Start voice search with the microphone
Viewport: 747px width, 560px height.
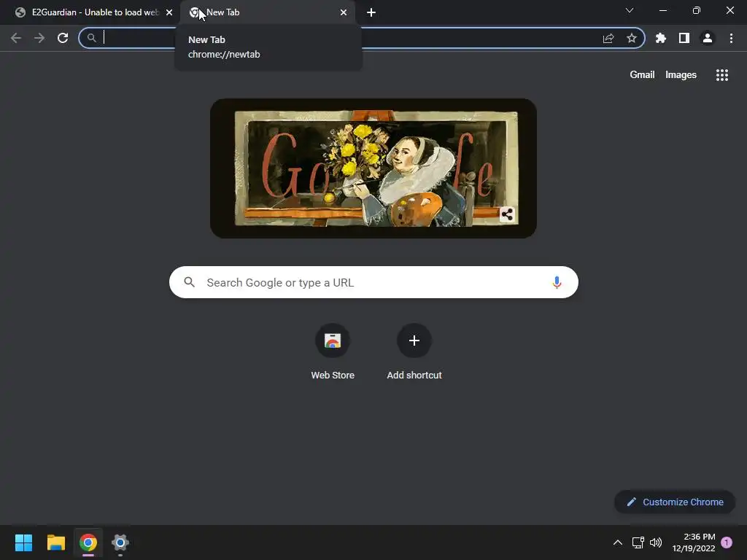tap(557, 282)
